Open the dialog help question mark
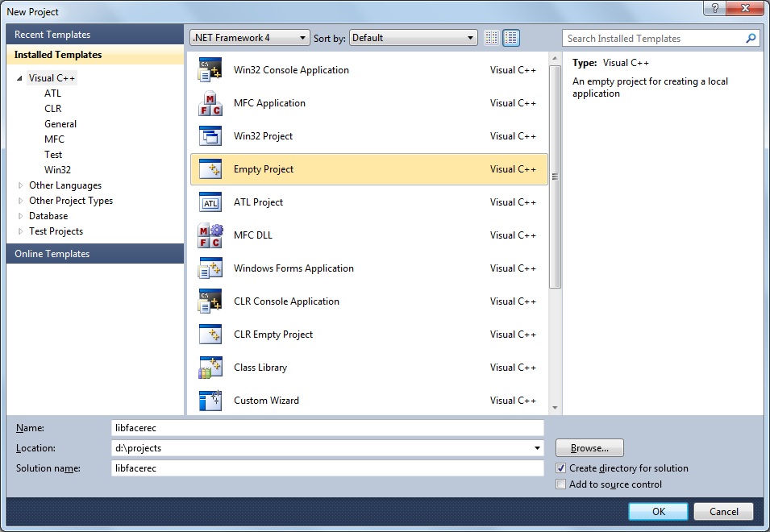Viewport: 770px width, 532px height. (715, 8)
